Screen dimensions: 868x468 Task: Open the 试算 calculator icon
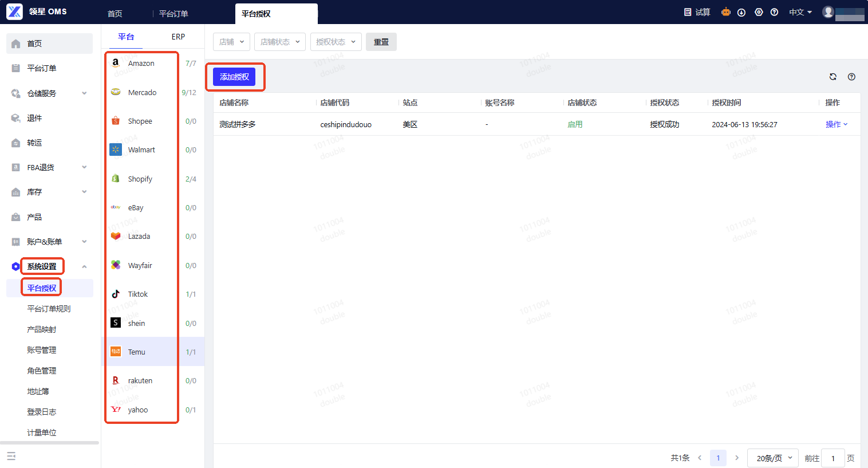pos(688,12)
